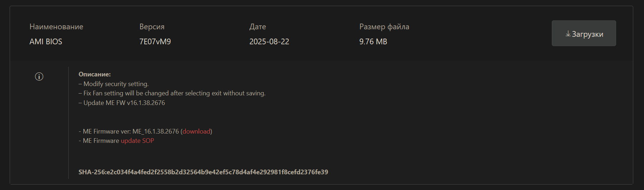Click the SHA-256 checksum string
644x190 pixels.
[x=203, y=172]
